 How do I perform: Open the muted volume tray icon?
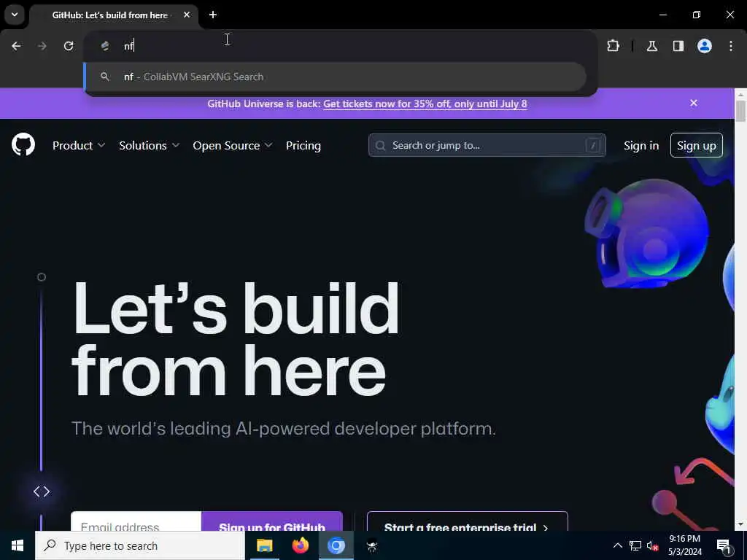click(x=652, y=545)
